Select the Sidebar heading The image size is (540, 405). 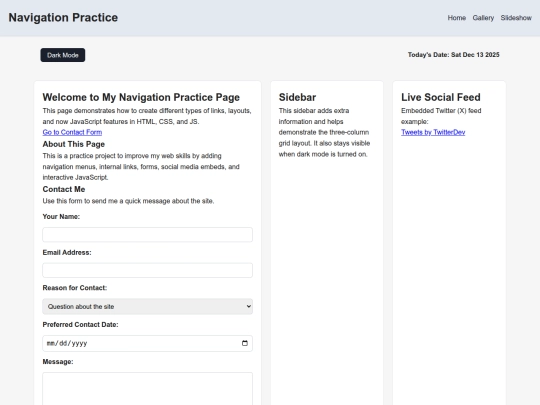point(297,97)
